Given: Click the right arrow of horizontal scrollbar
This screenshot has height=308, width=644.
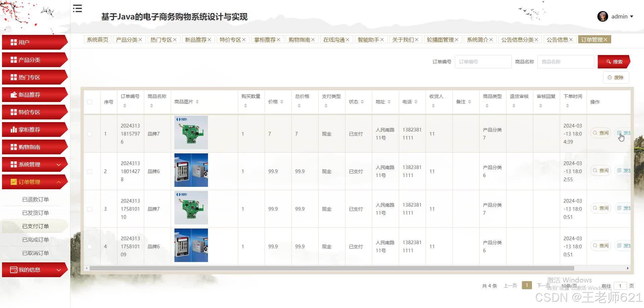Looking at the screenshot, I should [x=628, y=268].
